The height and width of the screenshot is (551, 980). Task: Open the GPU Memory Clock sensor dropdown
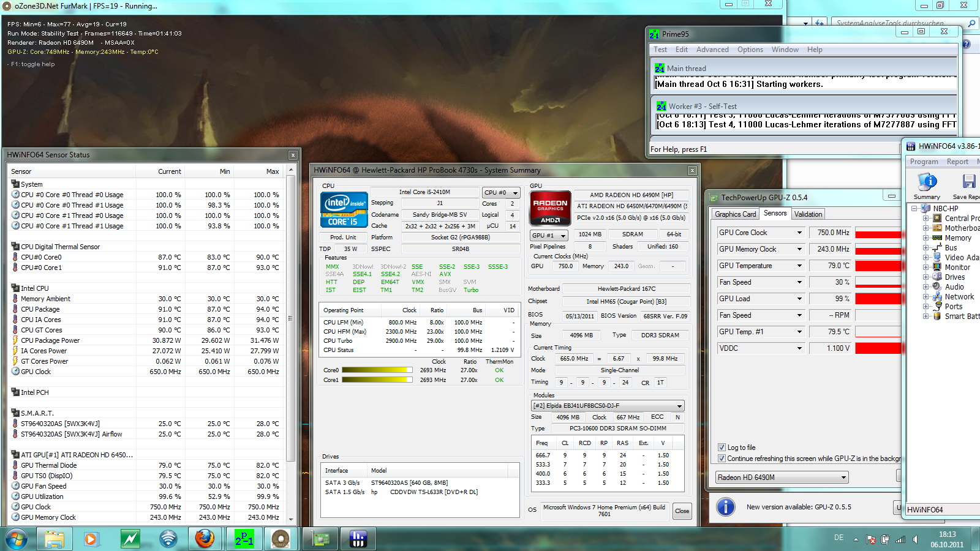(799, 249)
